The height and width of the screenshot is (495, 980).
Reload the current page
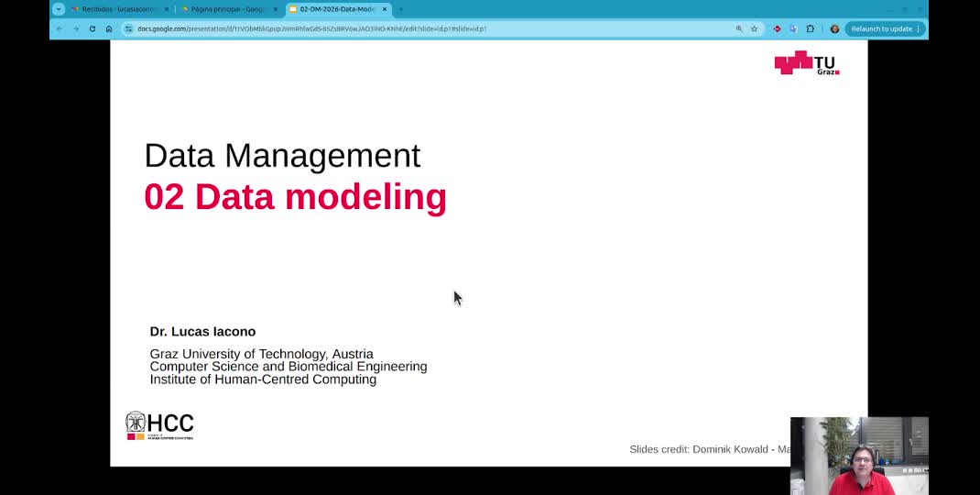coord(93,28)
